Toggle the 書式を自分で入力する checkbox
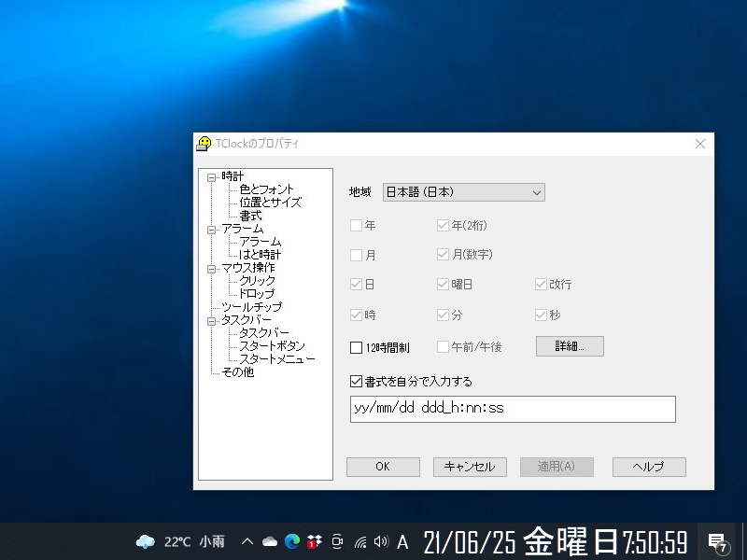This screenshot has height=560, width=747. click(355, 380)
